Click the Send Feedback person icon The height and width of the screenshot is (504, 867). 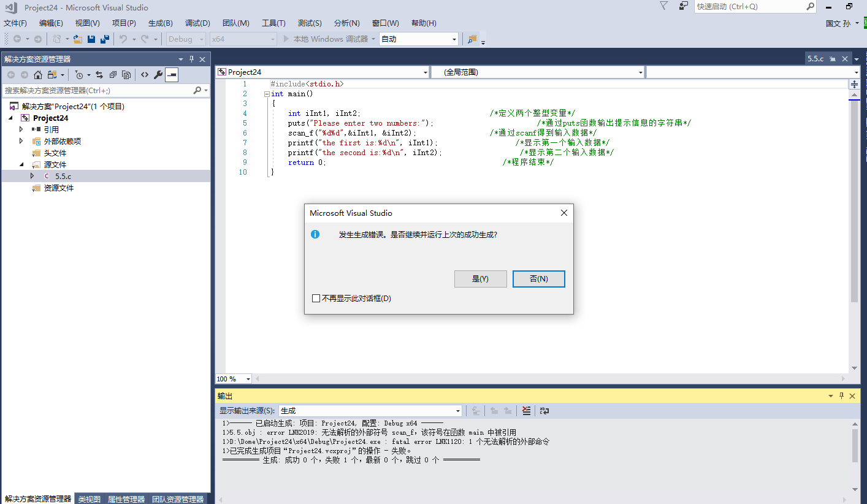(x=684, y=6)
